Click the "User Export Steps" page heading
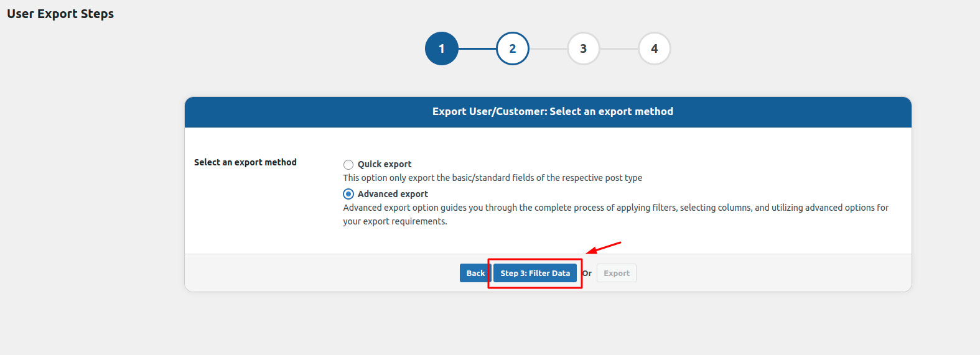 [x=60, y=14]
